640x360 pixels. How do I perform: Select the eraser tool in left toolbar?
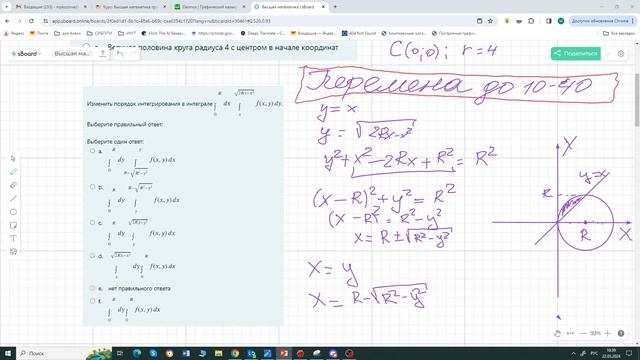click(x=13, y=185)
